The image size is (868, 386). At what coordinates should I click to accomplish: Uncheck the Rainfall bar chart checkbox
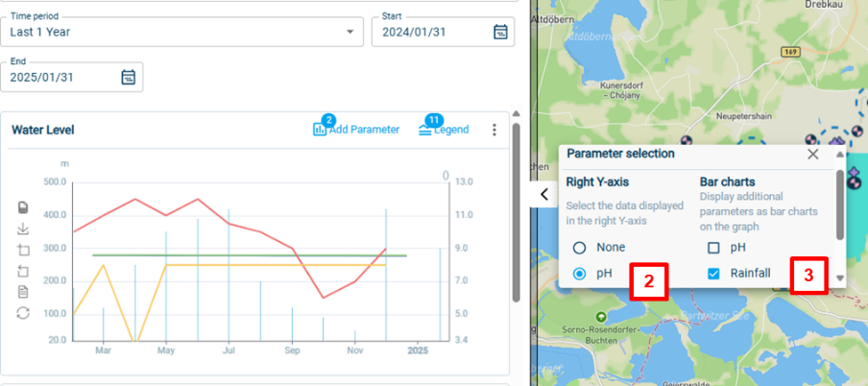[x=712, y=274]
